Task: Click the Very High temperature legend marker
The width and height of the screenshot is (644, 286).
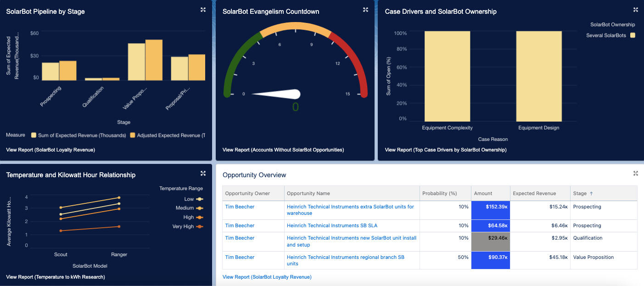Action: [x=200, y=226]
